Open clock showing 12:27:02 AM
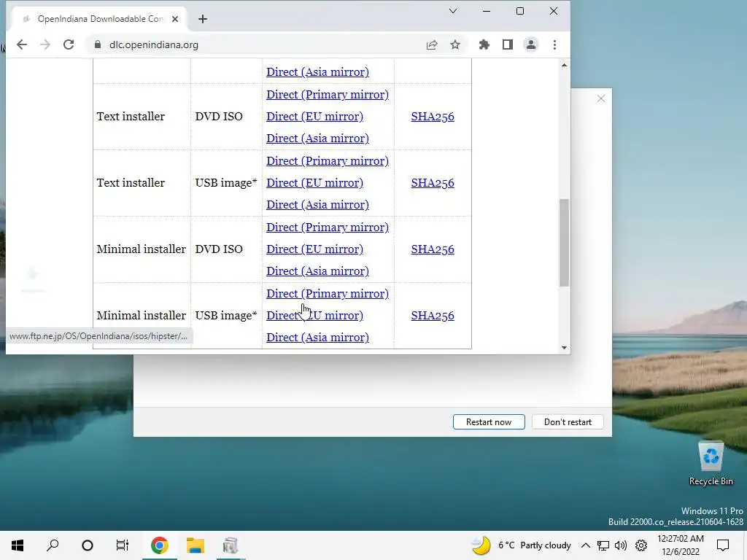This screenshot has width=747, height=560. (x=681, y=545)
